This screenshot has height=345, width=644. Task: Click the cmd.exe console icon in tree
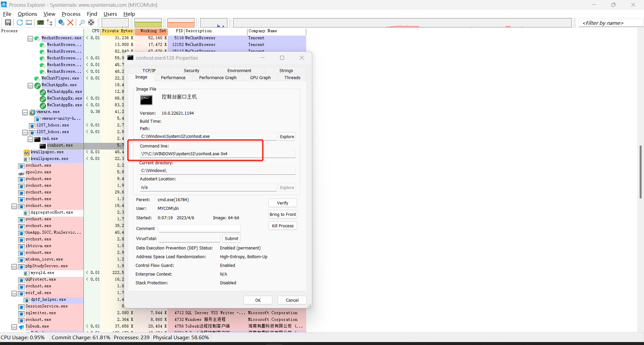coord(38,139)
